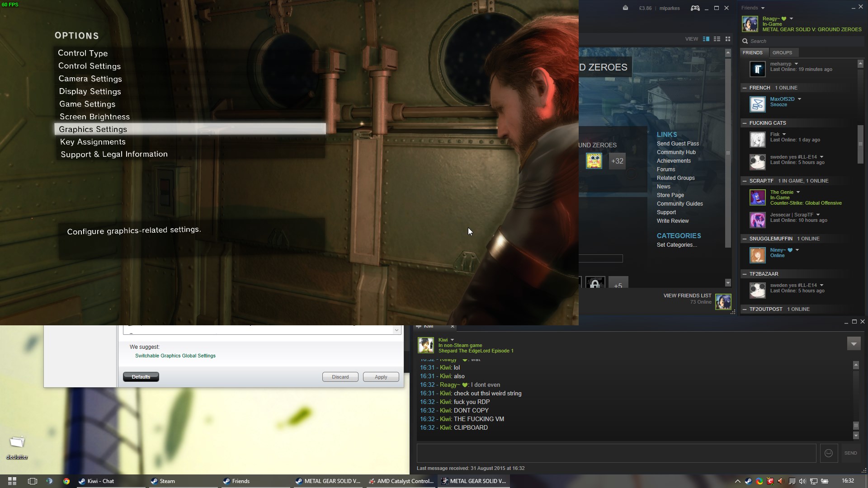Launch Big Picture mode controller icon
Viewport: 868px width, 488px height.
695,8
